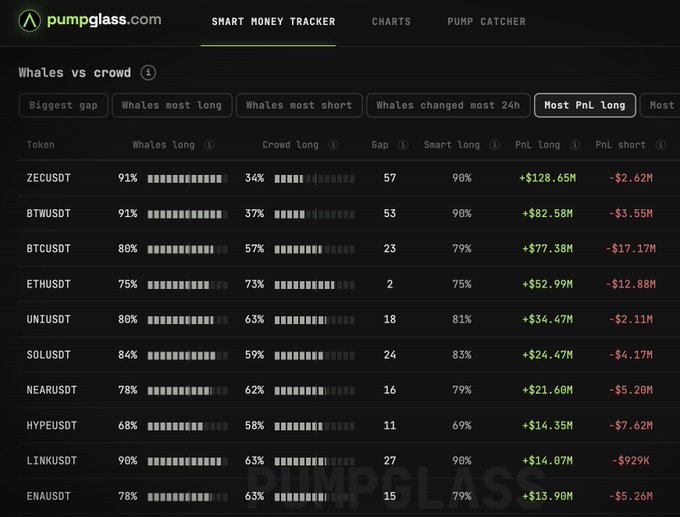The width and height of the screenshot is (680, 517).
Task: Sort by PnL short column header
Action: (621, 145)
